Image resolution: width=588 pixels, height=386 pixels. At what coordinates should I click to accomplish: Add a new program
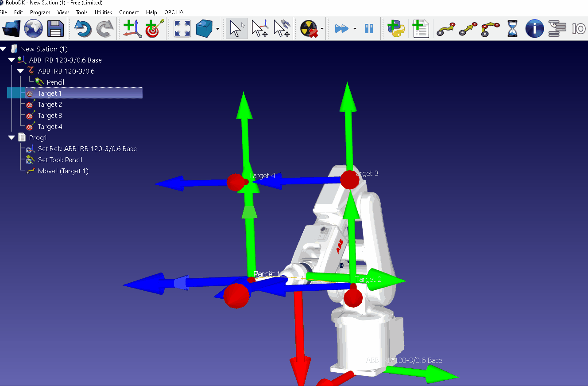pos(420,29)
